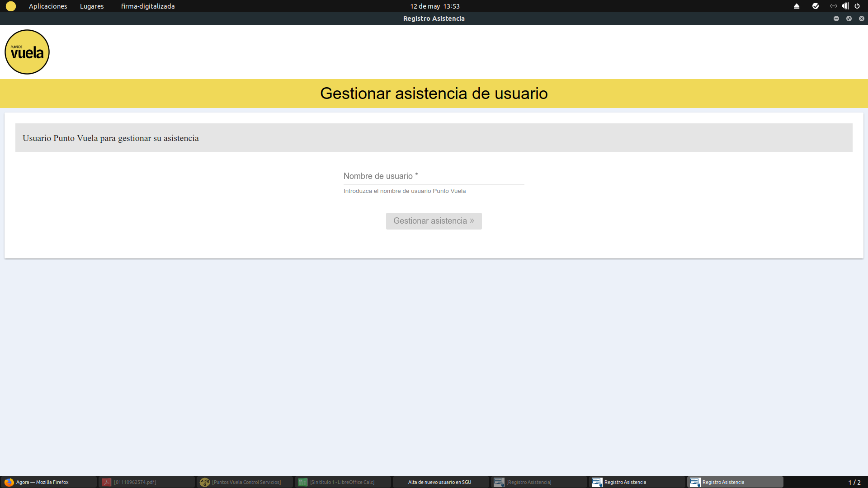Maximize the Registro Asistencia window
The image size is (868, 488).
point(849,19)
